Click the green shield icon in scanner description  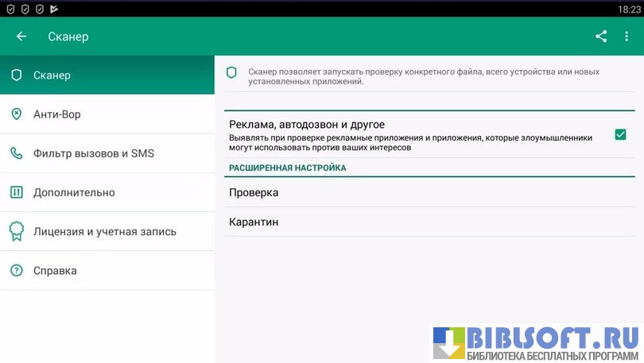click(231, 72)
